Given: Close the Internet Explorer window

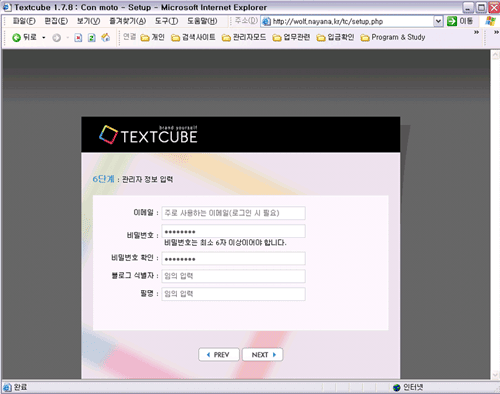Looking at the screenshot, I should tap(494, 7).
